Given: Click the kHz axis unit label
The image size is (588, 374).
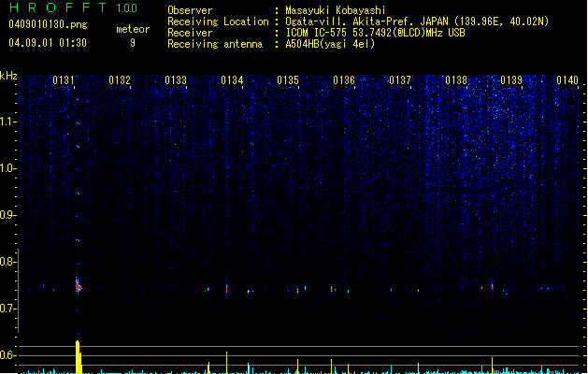Looking at the screenshot, I should click(x=8, y=76).
